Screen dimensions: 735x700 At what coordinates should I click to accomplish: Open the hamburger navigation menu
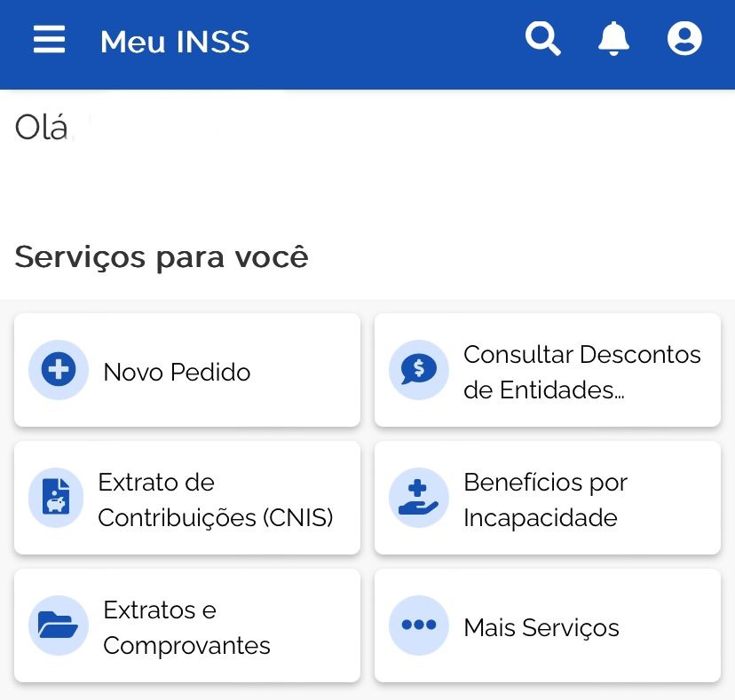50,40
